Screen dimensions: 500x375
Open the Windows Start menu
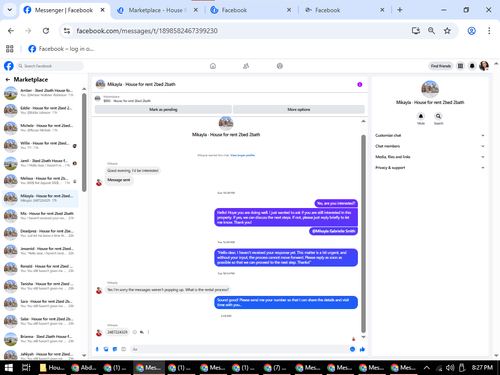tap(9, 368)
